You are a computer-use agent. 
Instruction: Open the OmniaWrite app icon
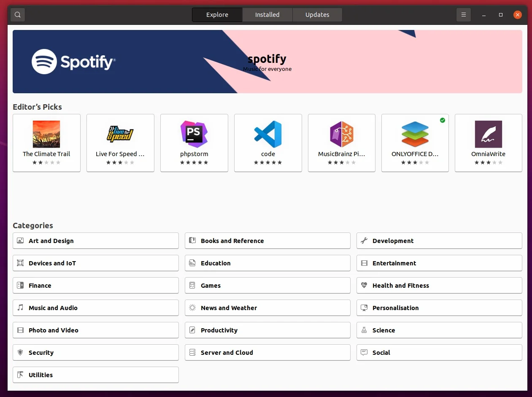[489, 134]
